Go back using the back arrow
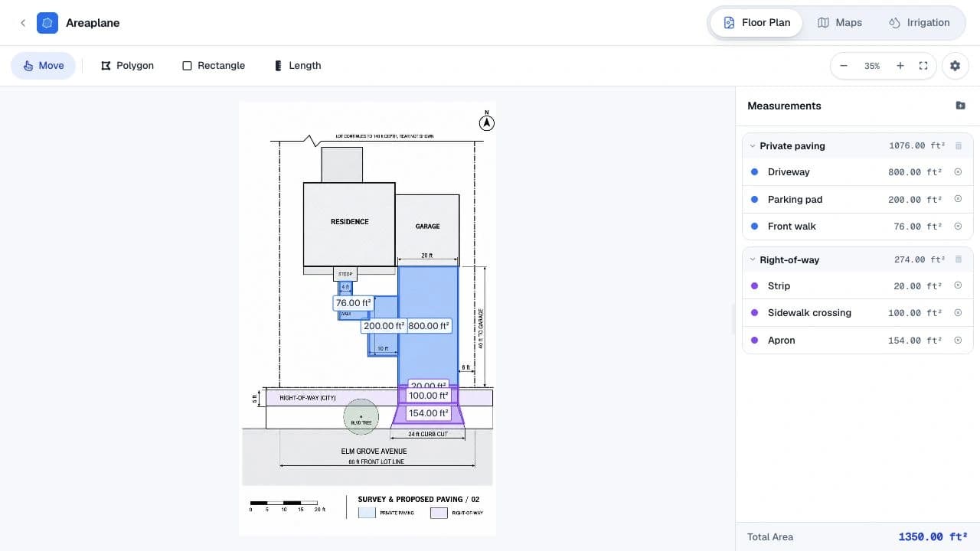 pos(23,23)
